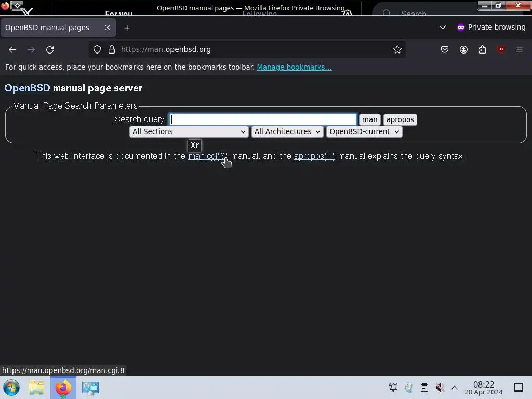532x399 pixels.
Task: Open the apropos(1) manual link
Action: (314, 156)
